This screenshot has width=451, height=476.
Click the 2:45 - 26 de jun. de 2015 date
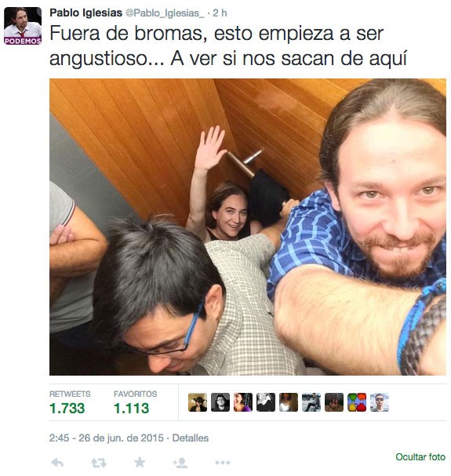[107, 438]
